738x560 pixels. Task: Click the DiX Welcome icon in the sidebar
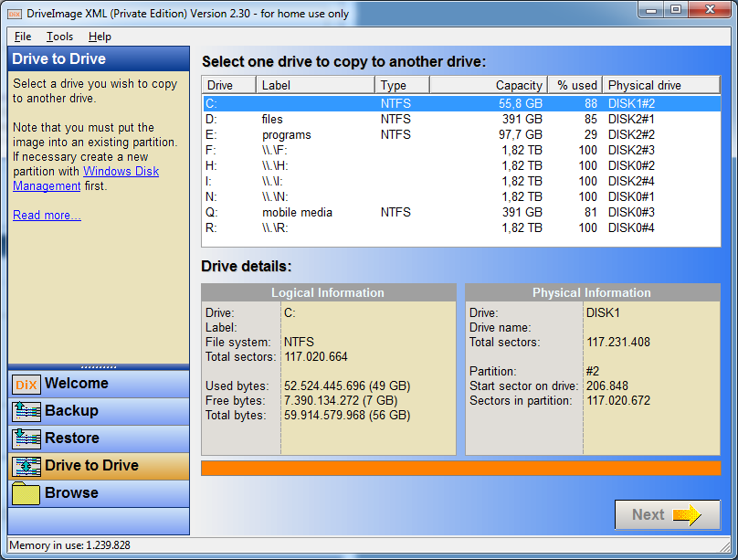click(x=26, y=385)
